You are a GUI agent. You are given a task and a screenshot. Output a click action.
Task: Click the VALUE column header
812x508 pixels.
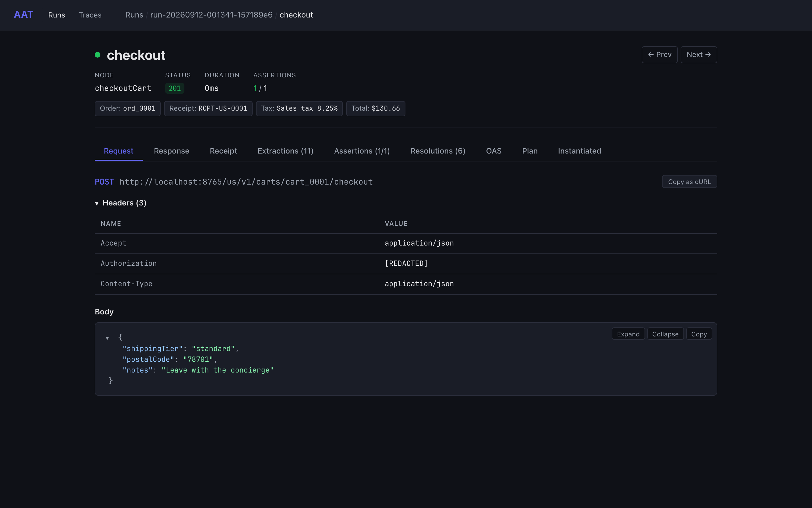(x=396, y=224)
